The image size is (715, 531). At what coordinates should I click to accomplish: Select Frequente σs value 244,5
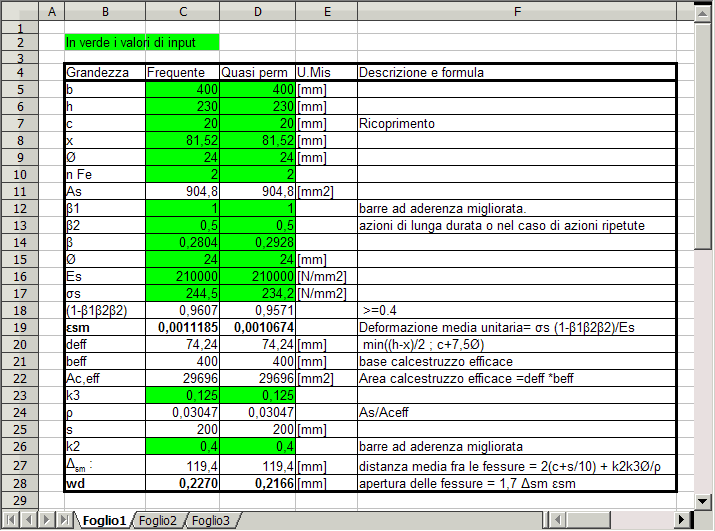tap(183, 293)
